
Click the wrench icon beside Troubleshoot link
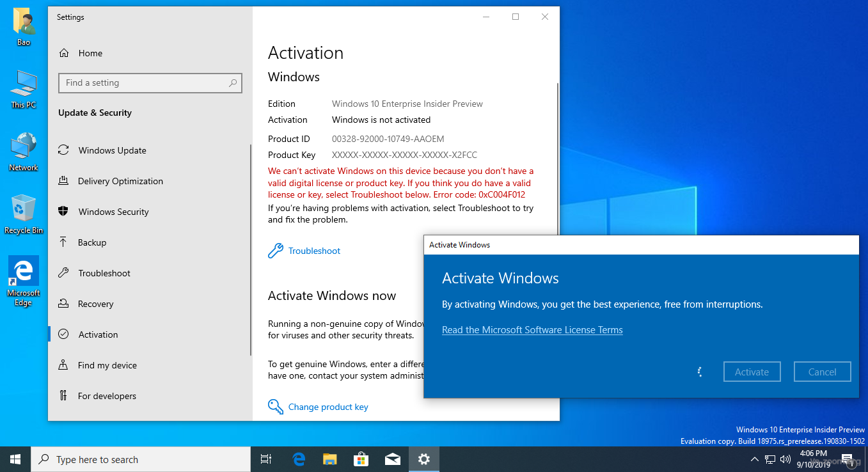[x=276, y=251]
